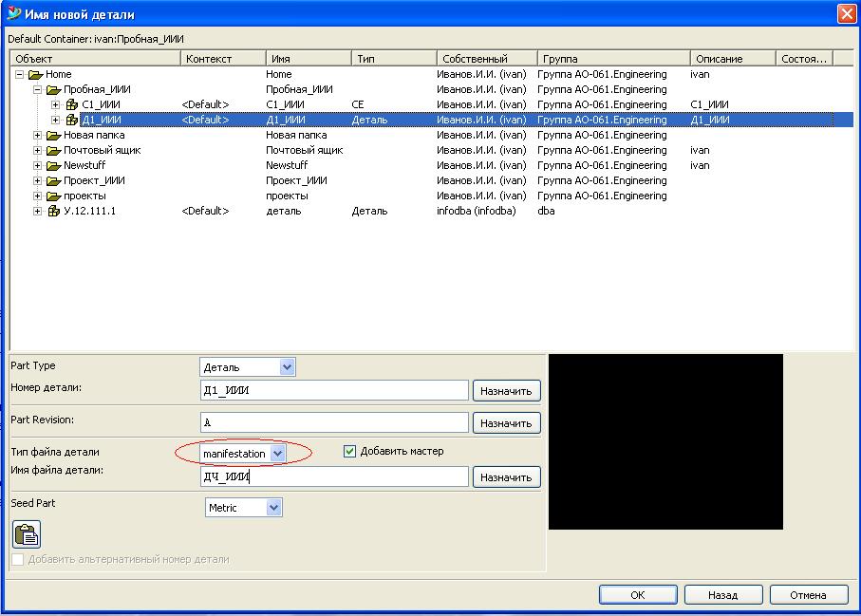The width and height of the screenshot is (861, 616).
Task: Open the Тип файла детали manifestation dropdown
Action: pos(278,454)
